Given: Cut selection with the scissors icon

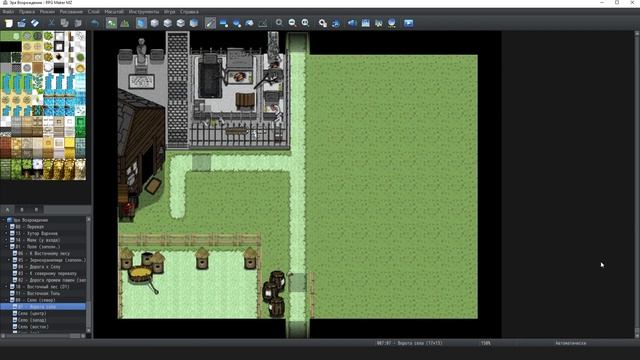Looking at the screenshot, I should (51, 23).
